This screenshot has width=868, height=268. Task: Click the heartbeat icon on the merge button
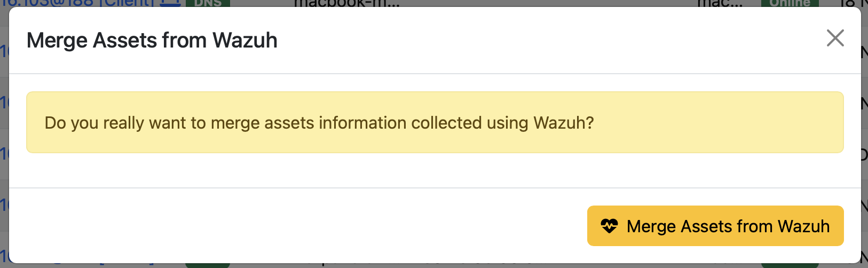point(609,226)
